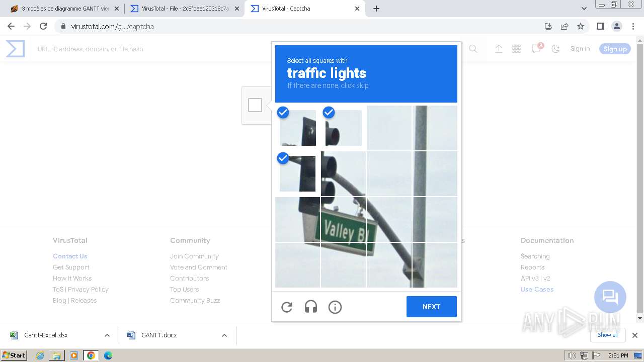Show all downloads
This screenshot has width=644, height=362.
tap(607, 335)
